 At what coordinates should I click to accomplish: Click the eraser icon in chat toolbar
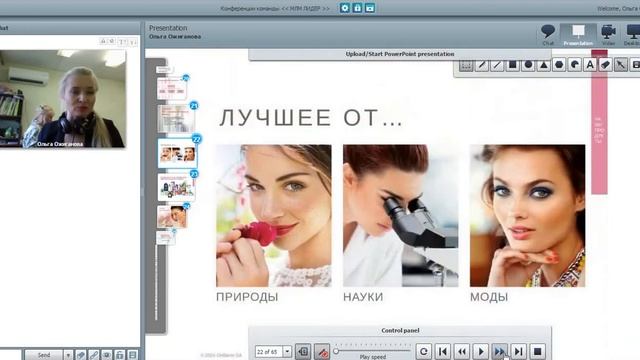pos(81,355)
